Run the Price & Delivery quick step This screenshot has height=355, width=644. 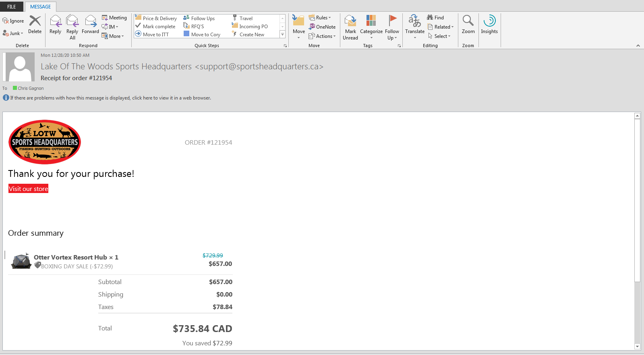tap(156, 18)
